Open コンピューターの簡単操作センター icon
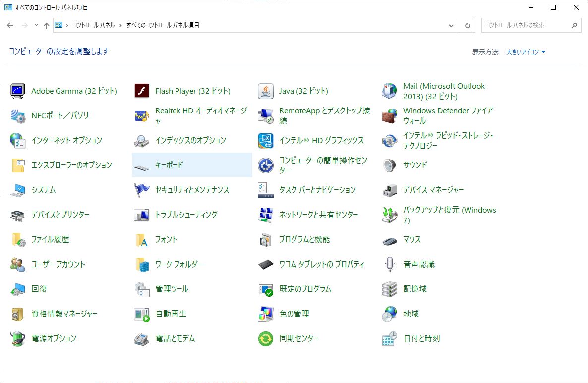This screenshot has width=588, height=383. click(266, 165)
